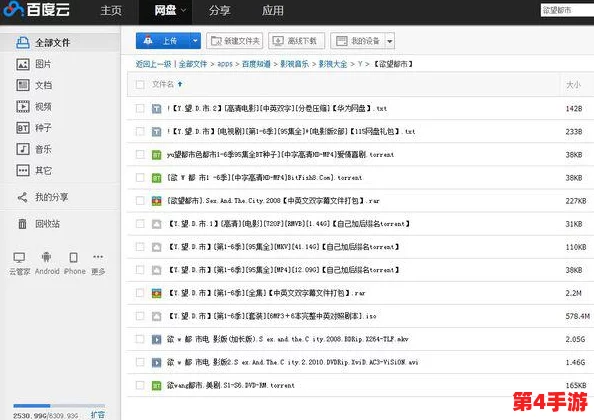The height and width of the screenshot is (420, 594).
Task: Open the 上传 upload dropdown arrow
Action: pyautogui.click(x=195, y=41)
